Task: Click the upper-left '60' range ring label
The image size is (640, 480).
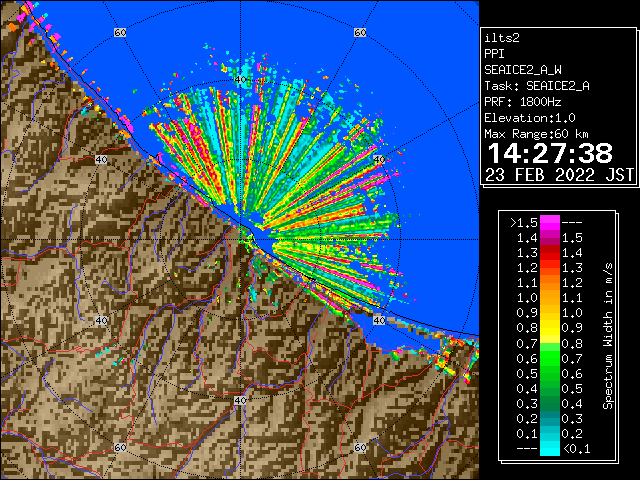Action: (120, 32)
